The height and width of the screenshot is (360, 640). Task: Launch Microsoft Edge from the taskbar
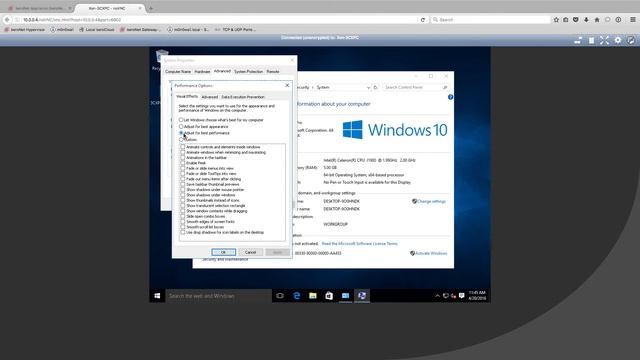(297, 296)
